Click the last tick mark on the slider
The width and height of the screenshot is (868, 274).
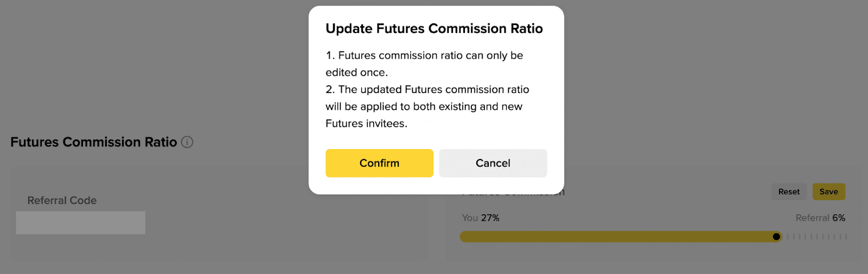[x=846, y=237]
